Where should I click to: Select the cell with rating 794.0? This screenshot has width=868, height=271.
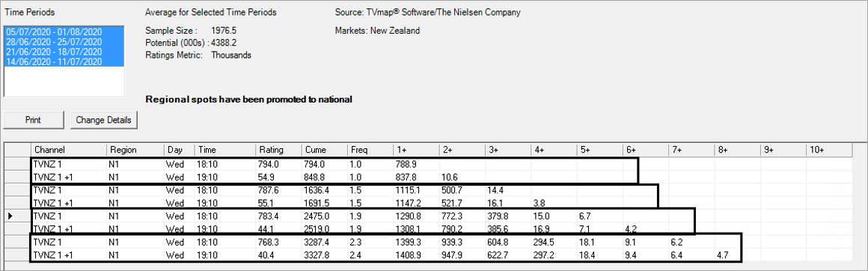(278, 164)
